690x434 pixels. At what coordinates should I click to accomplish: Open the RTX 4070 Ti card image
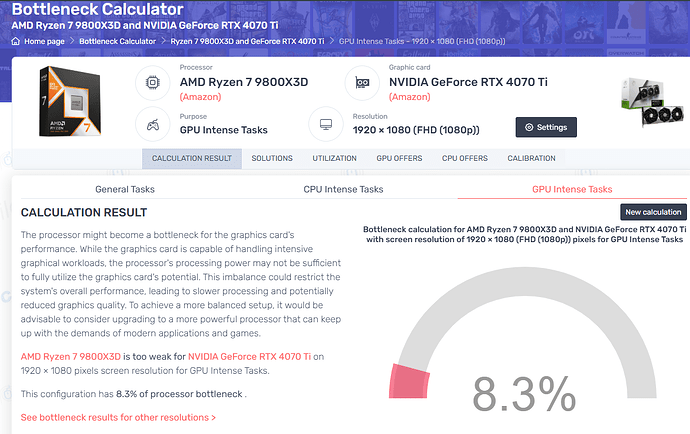[x=650, y=104]
